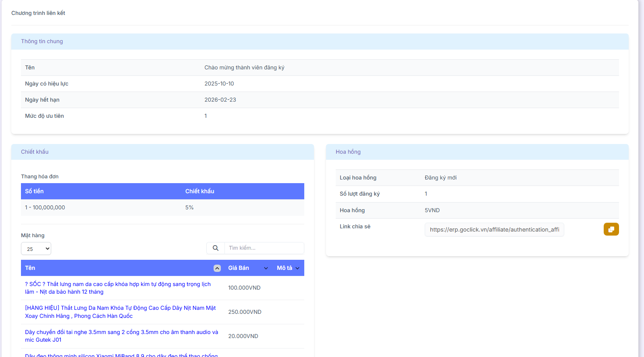Click the magnifier search icon
Viewport: 644px width, 357px height.
[216, 248]
